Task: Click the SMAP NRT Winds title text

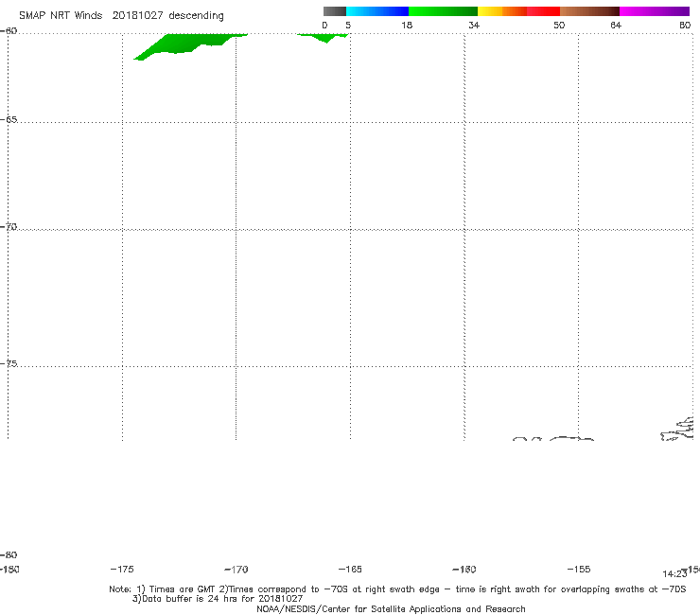Action: [61, 15]
